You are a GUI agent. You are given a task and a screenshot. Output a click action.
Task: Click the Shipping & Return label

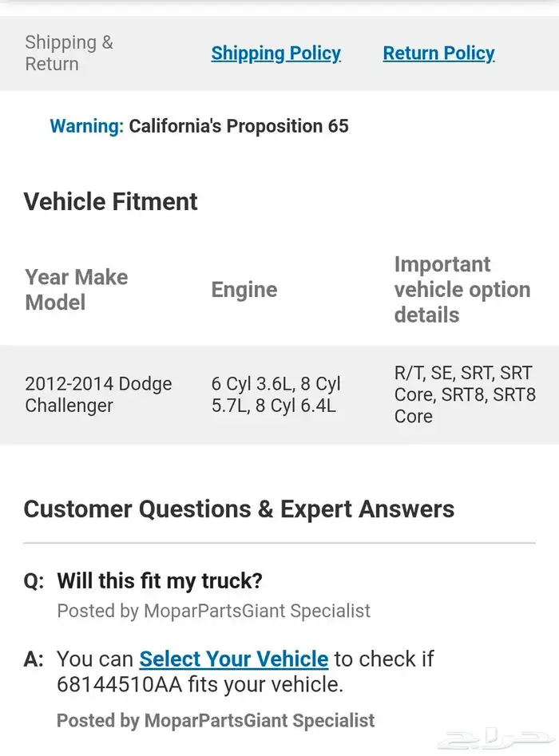pyautogui.click(x=69, y=53)
